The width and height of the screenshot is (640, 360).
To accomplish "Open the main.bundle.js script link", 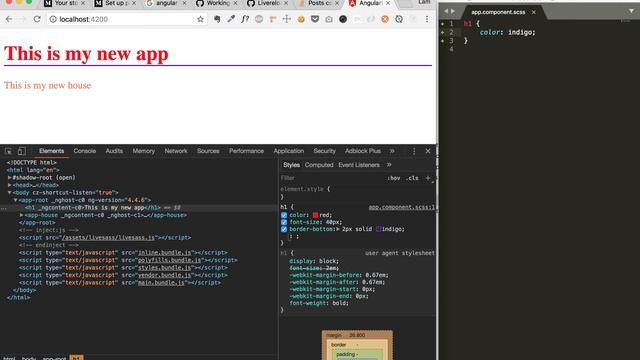I will 162,282.
